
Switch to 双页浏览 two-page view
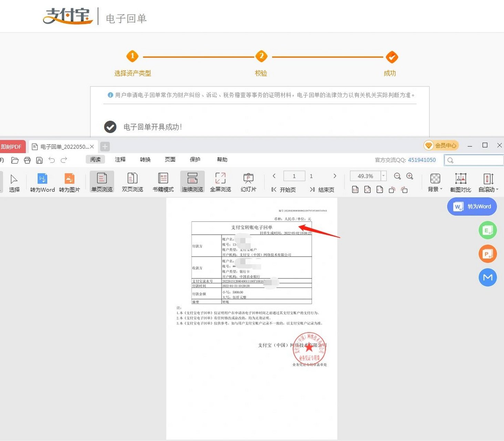132,183
